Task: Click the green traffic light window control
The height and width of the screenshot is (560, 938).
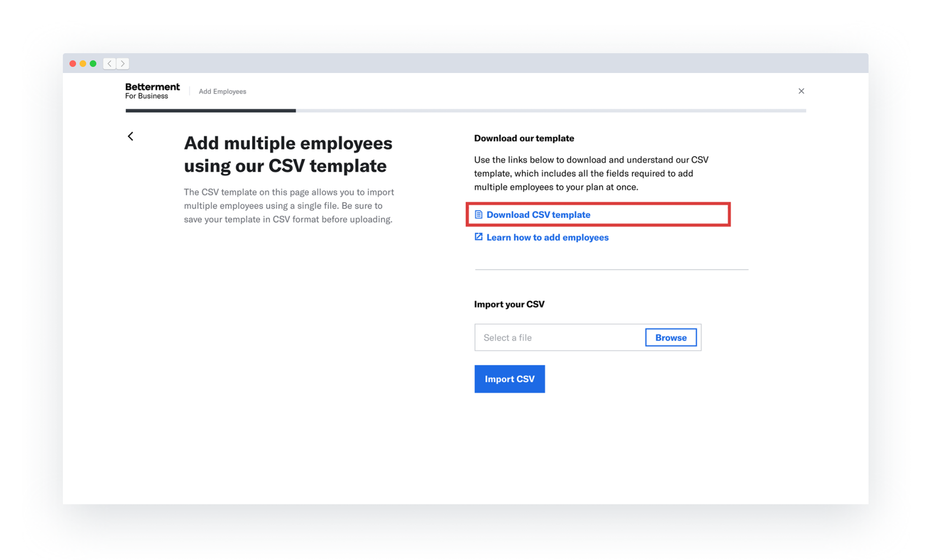Action: (93, 63)
